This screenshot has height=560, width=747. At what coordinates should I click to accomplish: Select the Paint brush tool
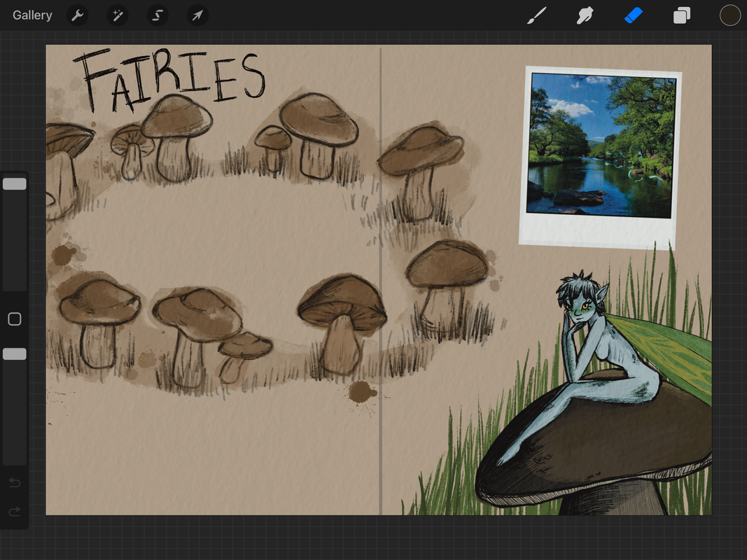coord(537,15)
